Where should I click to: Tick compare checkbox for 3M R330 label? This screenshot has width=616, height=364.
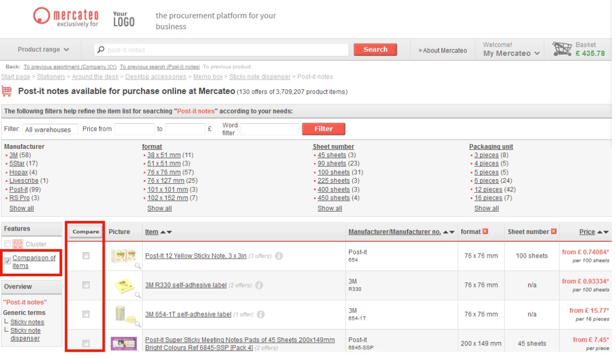point(86,285)
